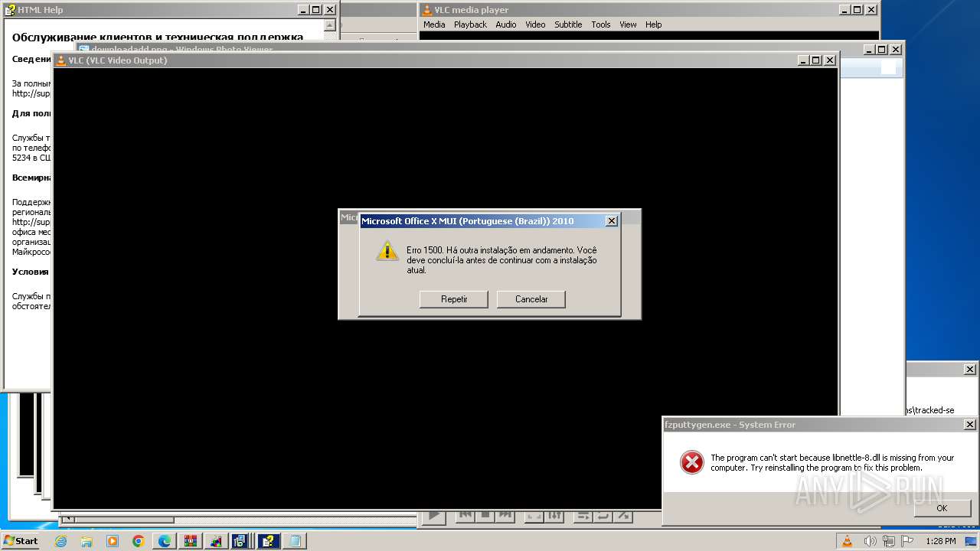Click VLC's Next media button
This screenshot has width=980, height=551.
[505, 516]
